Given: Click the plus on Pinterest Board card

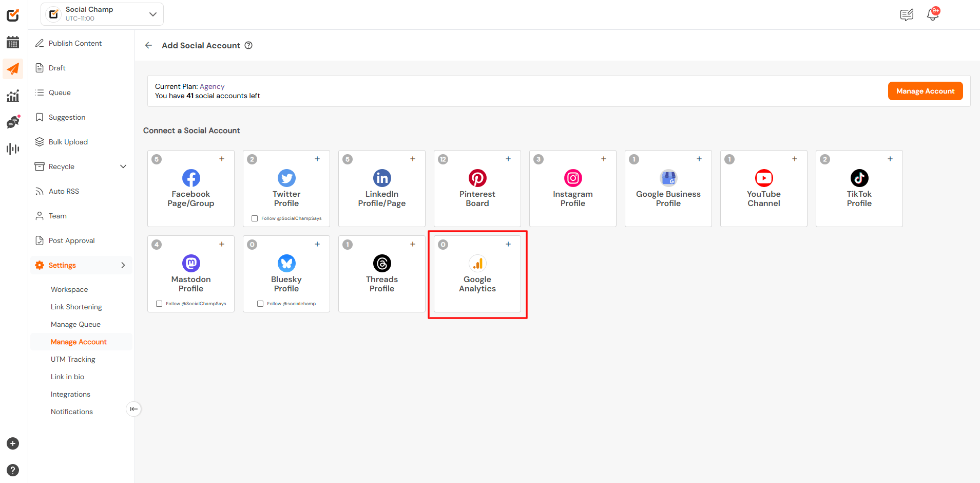Looking at the screenshot, I should point(508,159).
